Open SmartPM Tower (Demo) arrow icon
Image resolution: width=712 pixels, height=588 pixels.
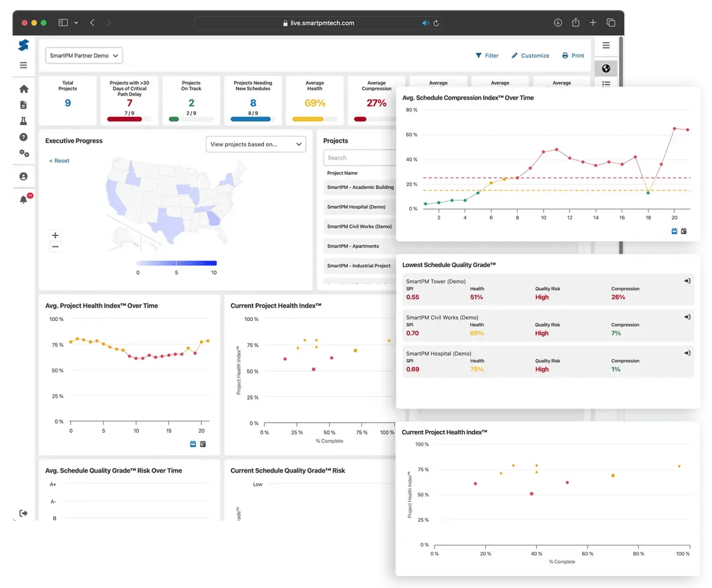(687, 281)
